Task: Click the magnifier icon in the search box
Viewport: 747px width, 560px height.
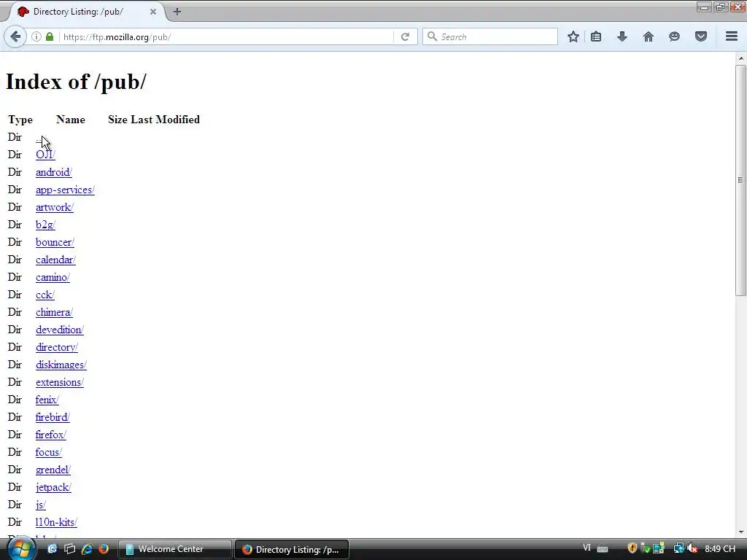Action: (432, 36)
